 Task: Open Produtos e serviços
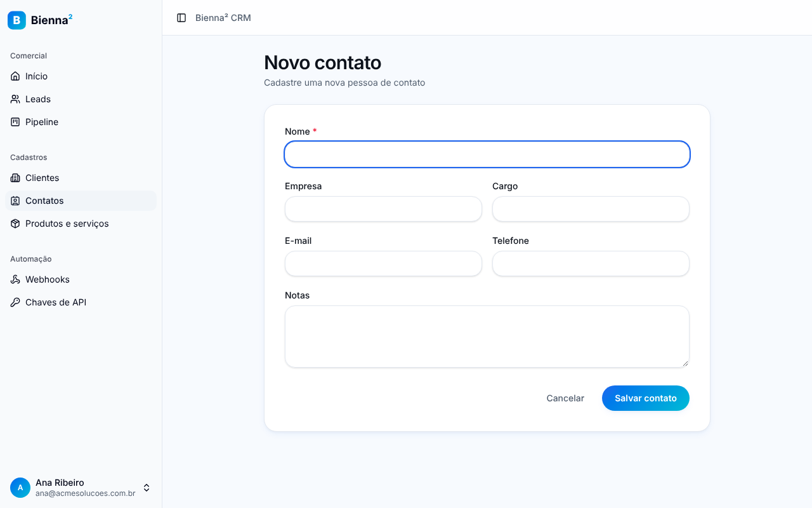coord(81,224)
